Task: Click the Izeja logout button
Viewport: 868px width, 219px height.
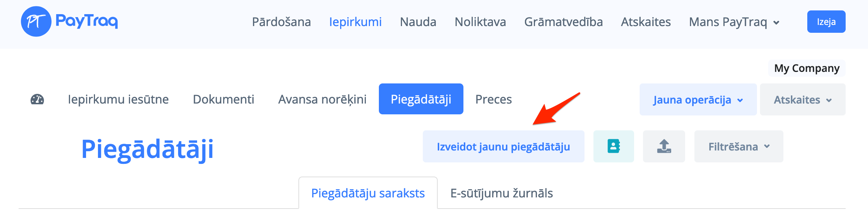Action: pos(826,22)
